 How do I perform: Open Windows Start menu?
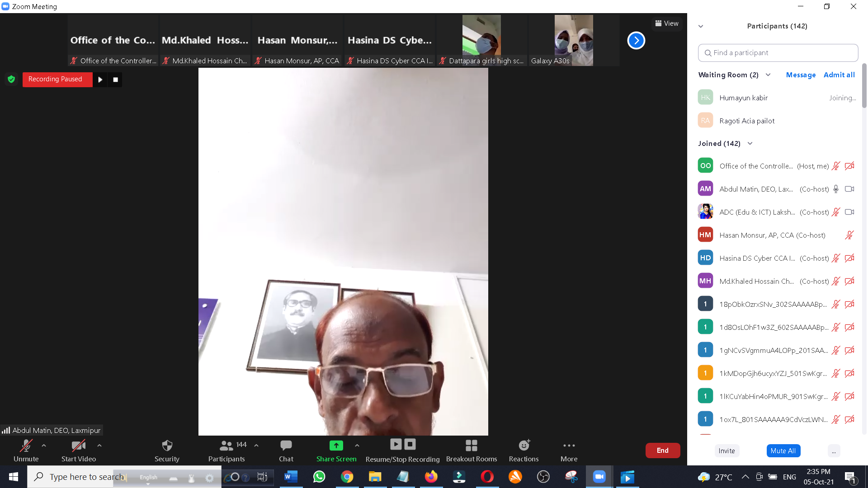pyautogui.click(x=14, y=477)
